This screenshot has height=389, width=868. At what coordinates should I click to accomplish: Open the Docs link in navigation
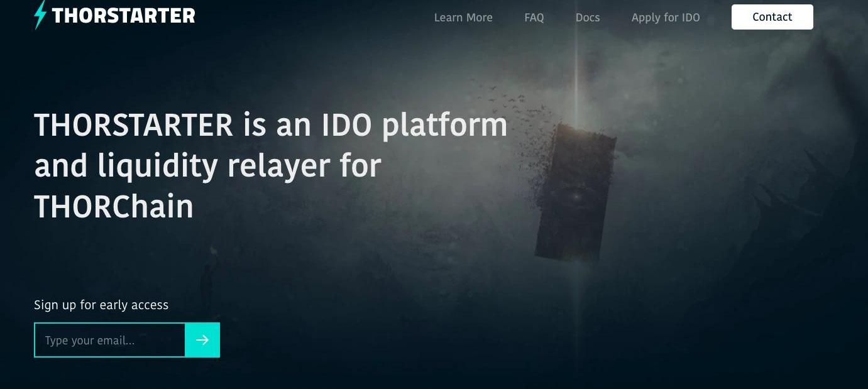588,18
